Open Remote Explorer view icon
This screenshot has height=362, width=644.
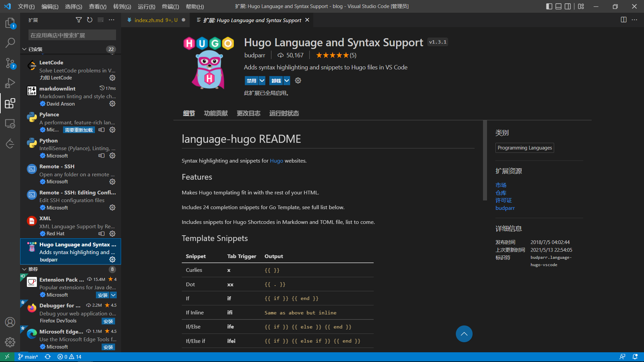10,124
